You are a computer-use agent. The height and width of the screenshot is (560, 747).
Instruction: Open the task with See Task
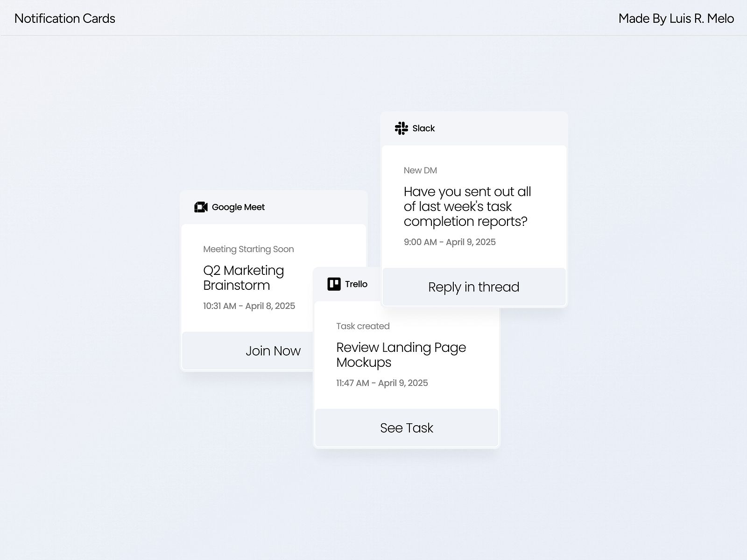407,428
